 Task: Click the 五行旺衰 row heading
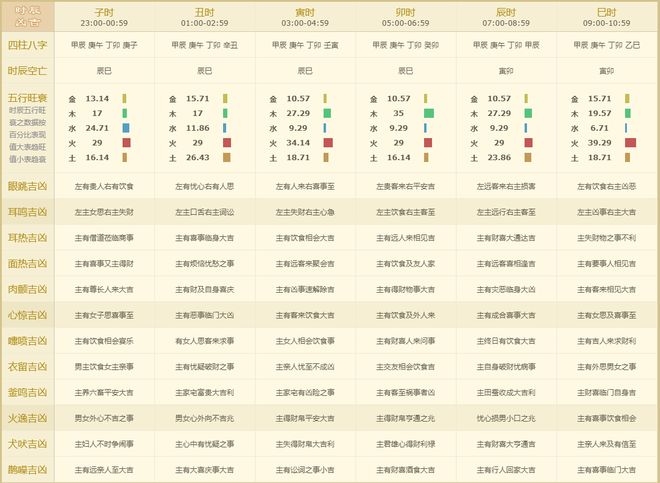click(x=27, y=98)
